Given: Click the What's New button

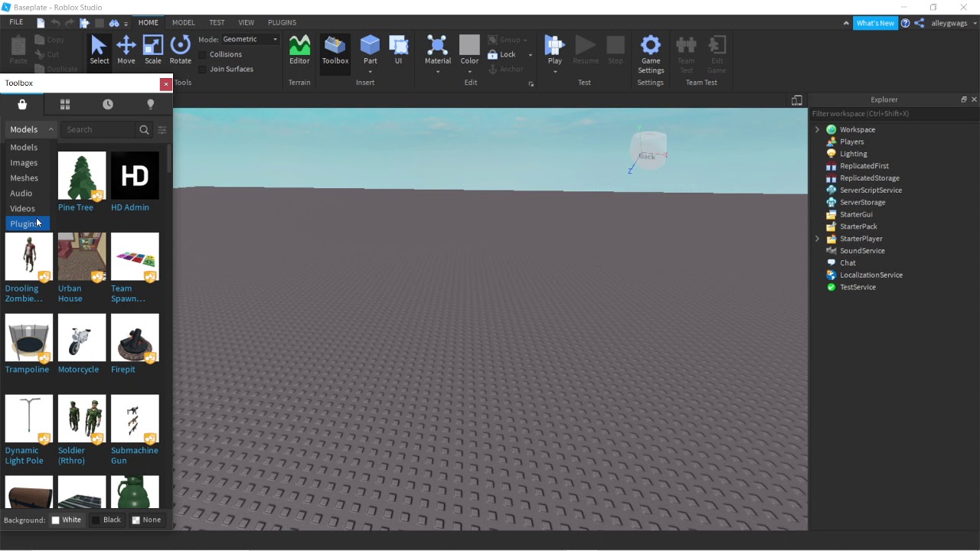Looking at the screenshot, I should [875, 23].
